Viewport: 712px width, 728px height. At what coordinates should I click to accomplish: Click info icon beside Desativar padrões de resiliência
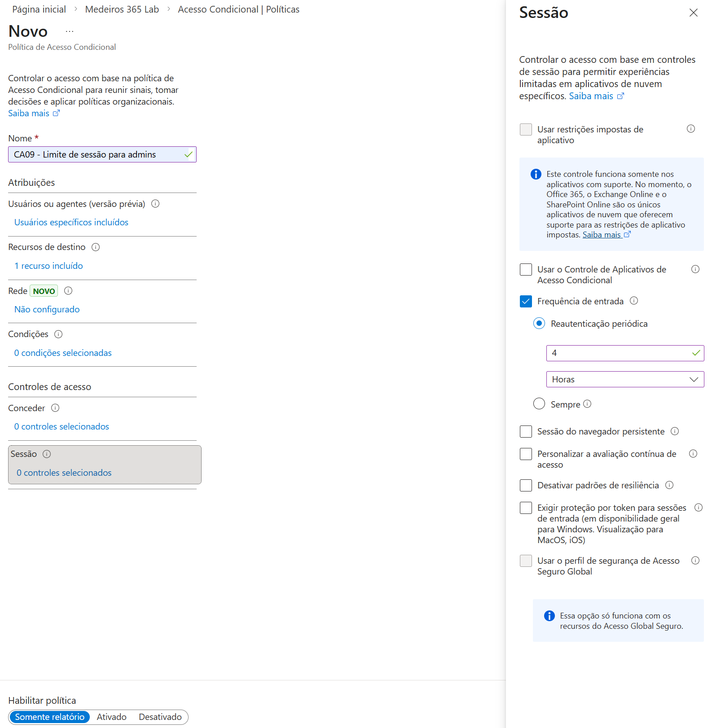[x=669, y=485]
